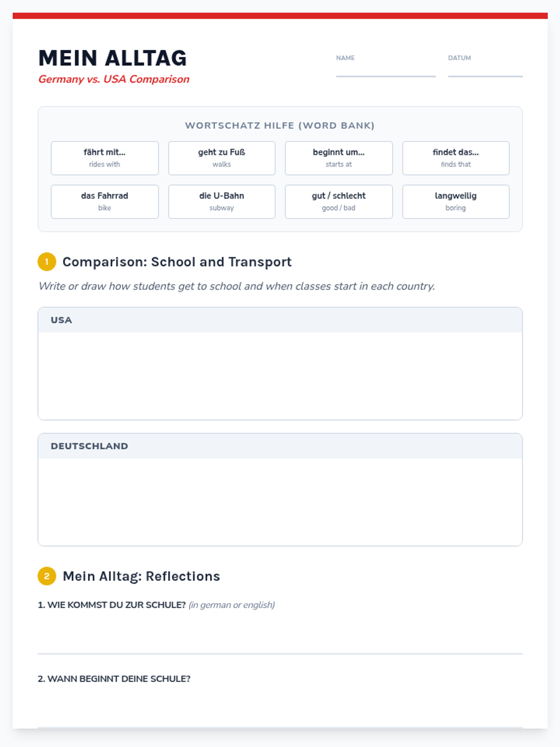The height and width of the screenshot is (747, 560).
Task: Click the 'Germany vs. USA Comparison' subtitle
Action: [x=114, y=79]
